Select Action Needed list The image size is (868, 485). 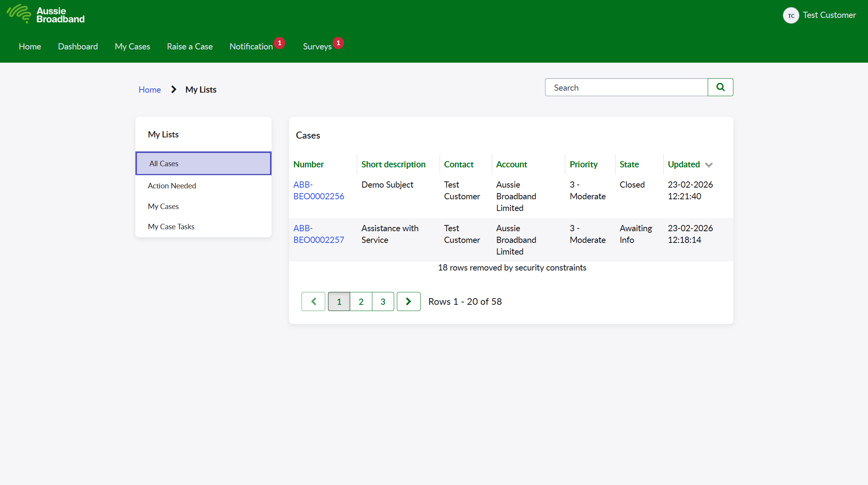click(172, 186)
